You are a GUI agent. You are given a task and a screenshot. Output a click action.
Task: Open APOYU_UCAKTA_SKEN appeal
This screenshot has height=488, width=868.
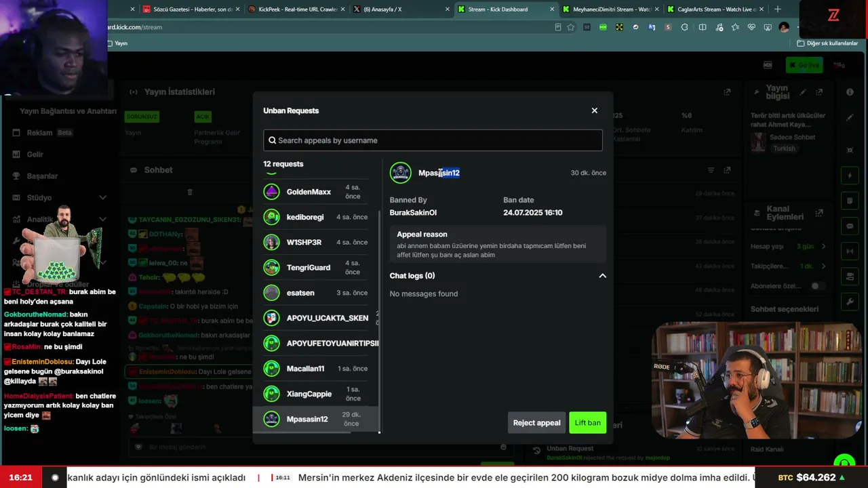(x=316, y=318)
